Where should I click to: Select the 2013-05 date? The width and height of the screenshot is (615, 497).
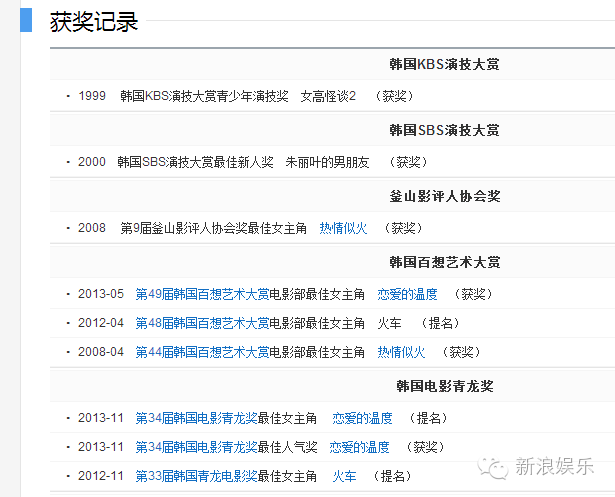[101, 294]
